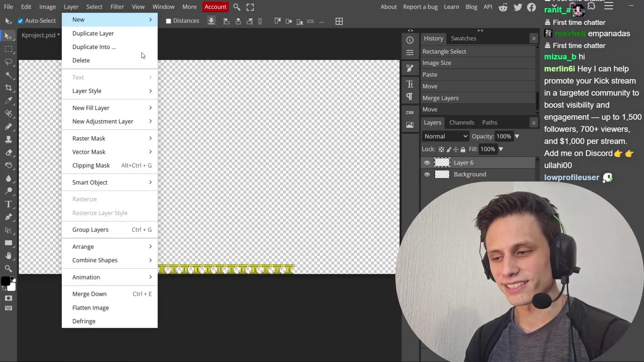Enable the Distances checkbox
The height and width of the screenshot is (362, 644).
tap(169, 21)
